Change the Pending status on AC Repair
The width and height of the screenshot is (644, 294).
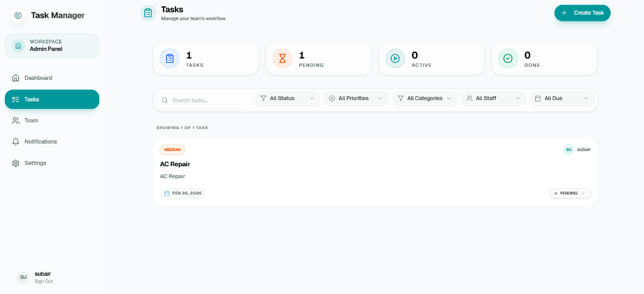point(570,193)
